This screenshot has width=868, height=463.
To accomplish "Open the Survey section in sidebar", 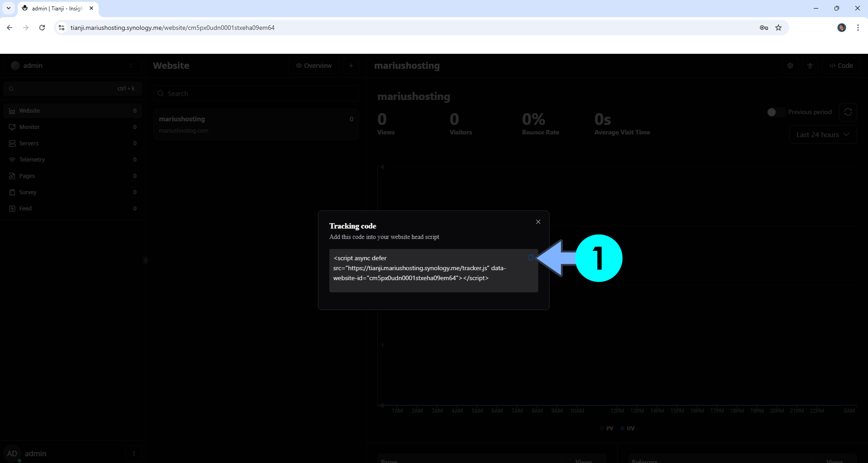I will pos(72,192).
